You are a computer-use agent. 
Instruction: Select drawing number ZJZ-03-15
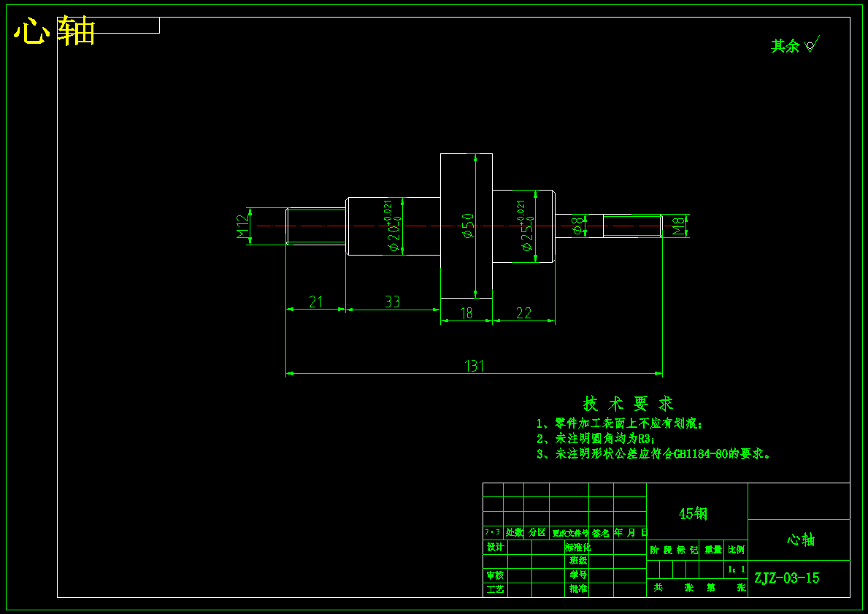pyautogui.click(x=787, y=578)
